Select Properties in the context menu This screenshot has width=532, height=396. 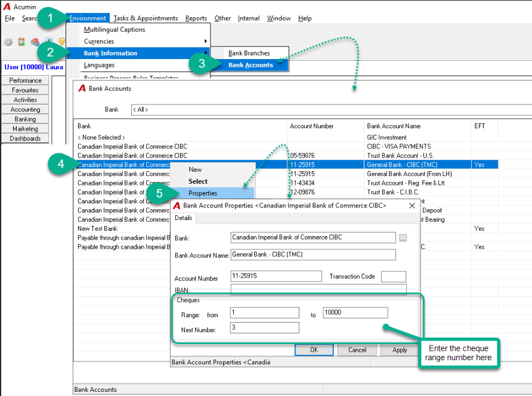pyautogui.click(x=203, y=193)
